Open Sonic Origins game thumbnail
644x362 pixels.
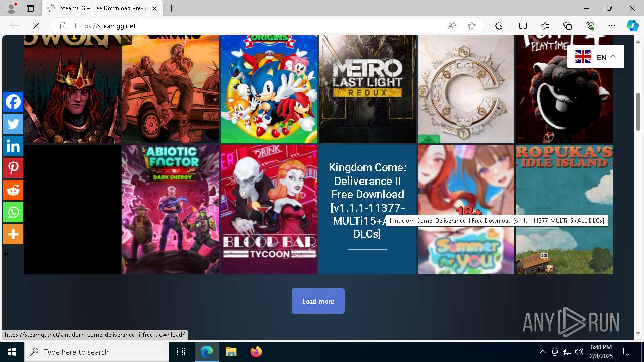(x=269, y=89)
